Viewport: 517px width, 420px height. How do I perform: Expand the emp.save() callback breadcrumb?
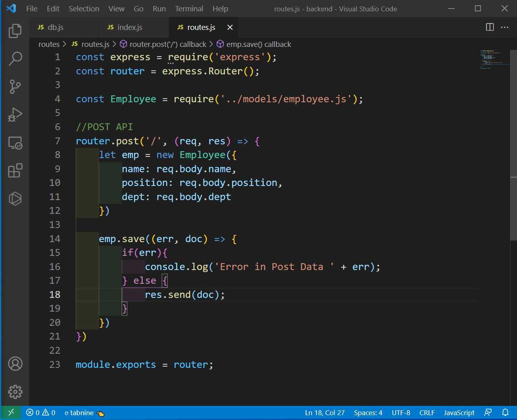[254, 44]
